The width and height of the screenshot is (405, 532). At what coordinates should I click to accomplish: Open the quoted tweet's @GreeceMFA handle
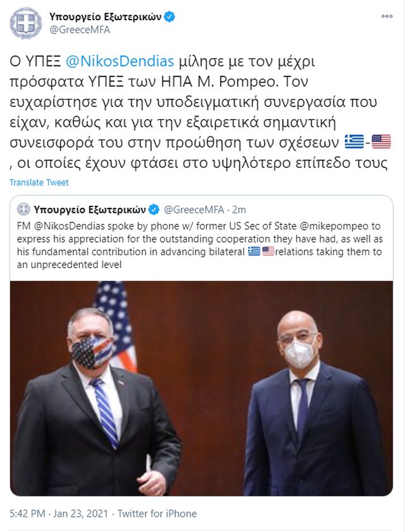point(194,210)
